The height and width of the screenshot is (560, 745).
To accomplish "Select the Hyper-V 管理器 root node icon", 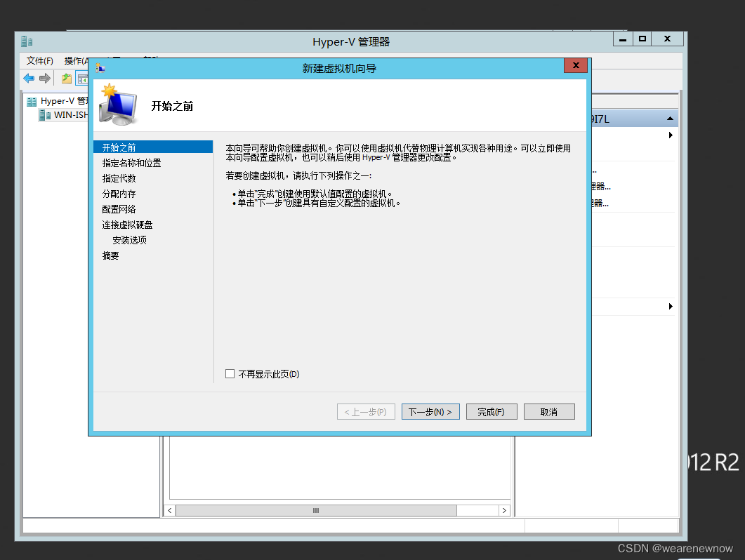I will click(x=32, y=100).
